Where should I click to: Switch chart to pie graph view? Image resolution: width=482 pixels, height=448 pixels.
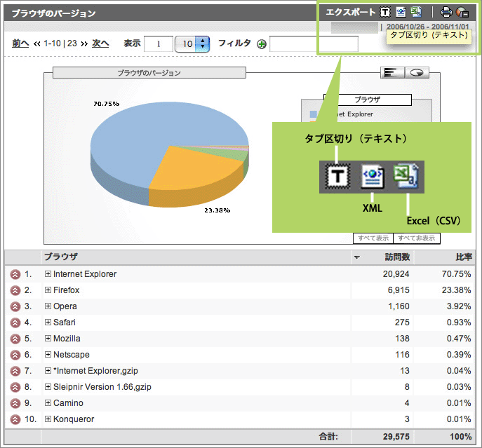pyautogui.click(x=417, y=72)
